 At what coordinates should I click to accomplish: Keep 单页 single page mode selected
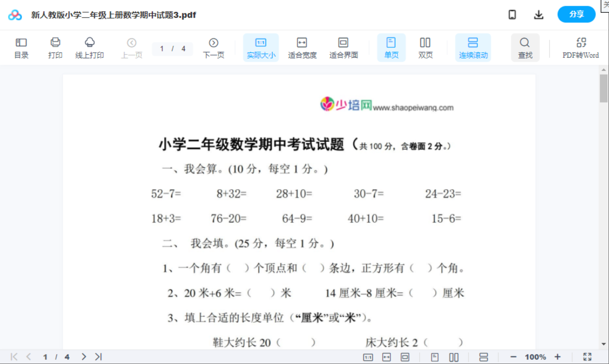(x=391, y=47)
